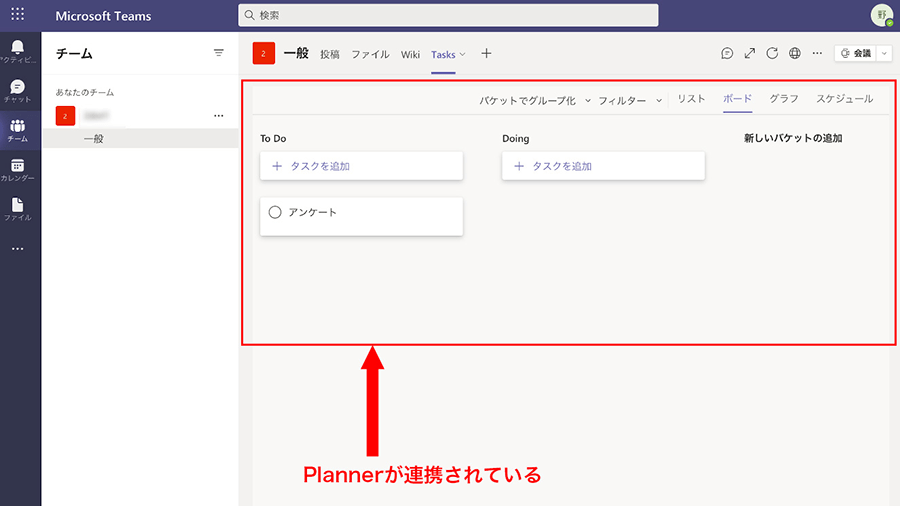The height and width of the screenshot is (506, 900).
Task: Select the リスト view
Action: click(x=691, y=99)
